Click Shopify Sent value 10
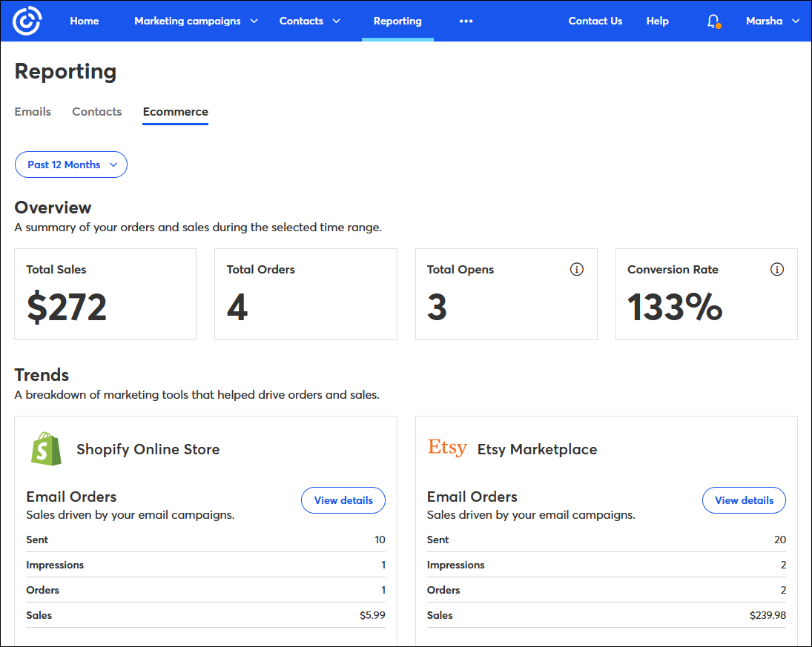This screenshot has height=647, width=812. click(x=380, y=540)
